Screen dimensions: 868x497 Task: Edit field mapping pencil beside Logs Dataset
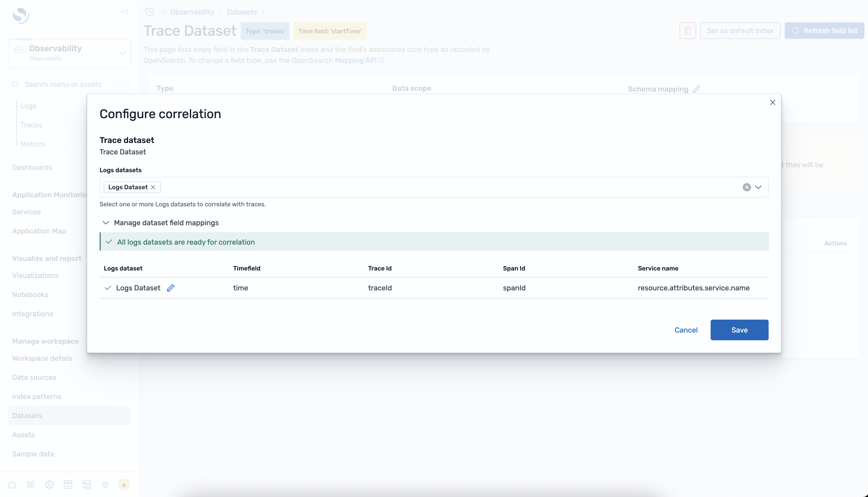coord(171,288)
